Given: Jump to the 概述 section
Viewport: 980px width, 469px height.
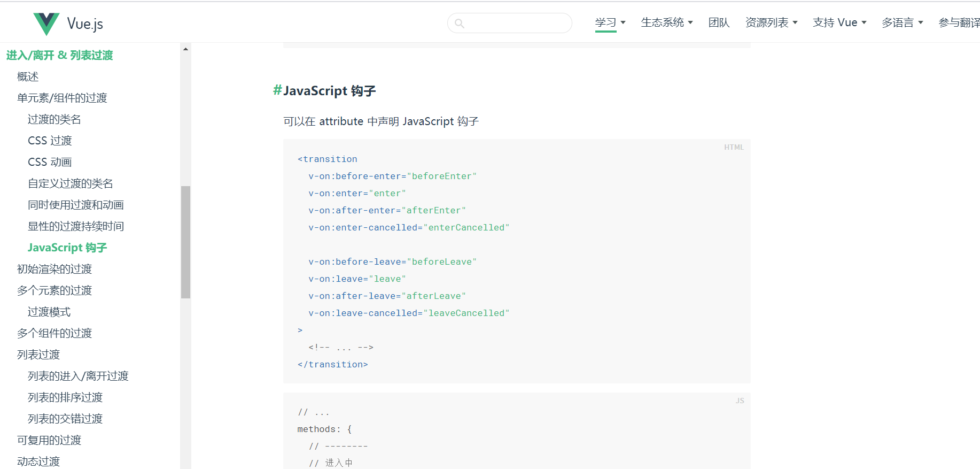Looking at the screenshot, I should [28, 76].
